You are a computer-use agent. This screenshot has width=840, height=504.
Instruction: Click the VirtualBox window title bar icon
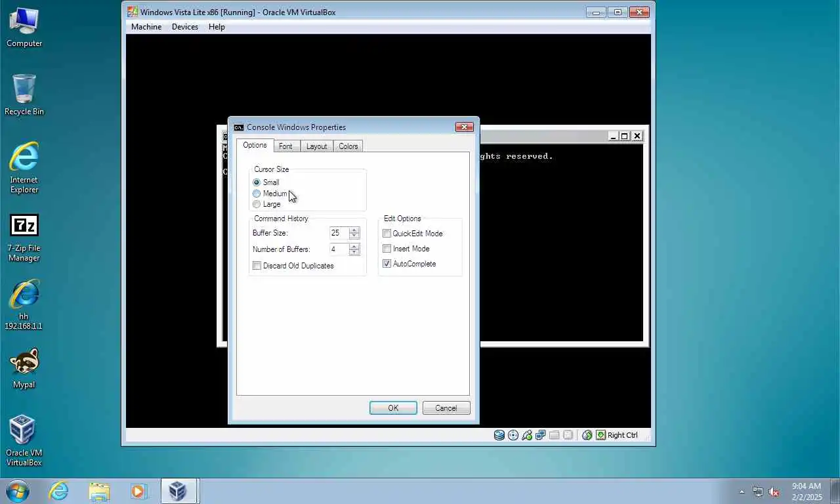(132, 12)
